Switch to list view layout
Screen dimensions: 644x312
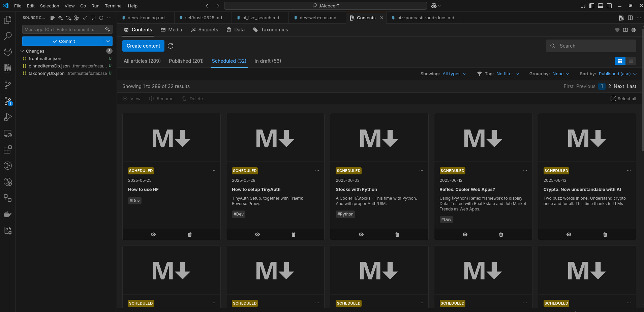(631, 61)
